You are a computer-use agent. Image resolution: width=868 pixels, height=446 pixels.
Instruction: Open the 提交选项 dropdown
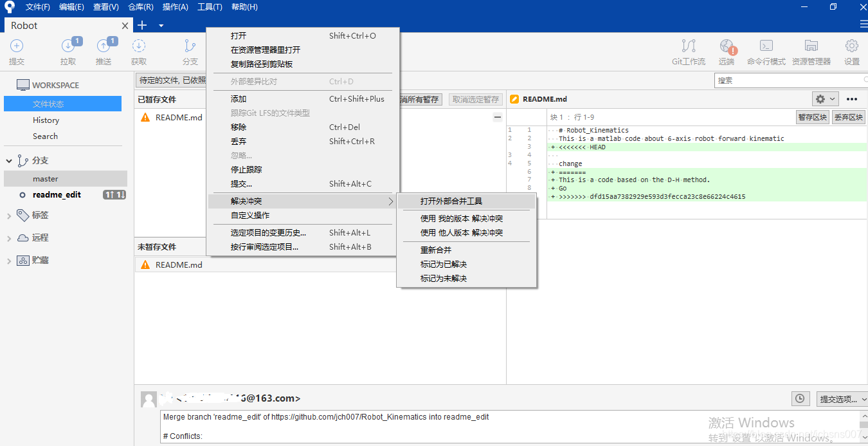point(842,399)
